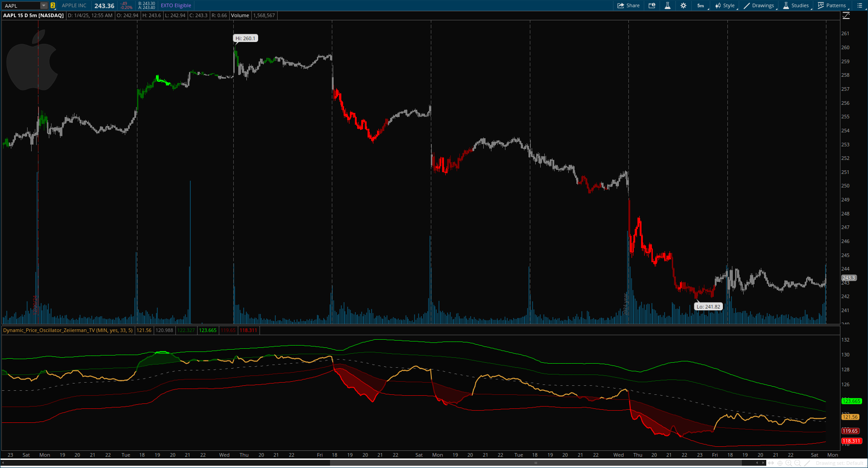Click the autoscroll expand icon
The image size is (868, 468).
[772, 463]
